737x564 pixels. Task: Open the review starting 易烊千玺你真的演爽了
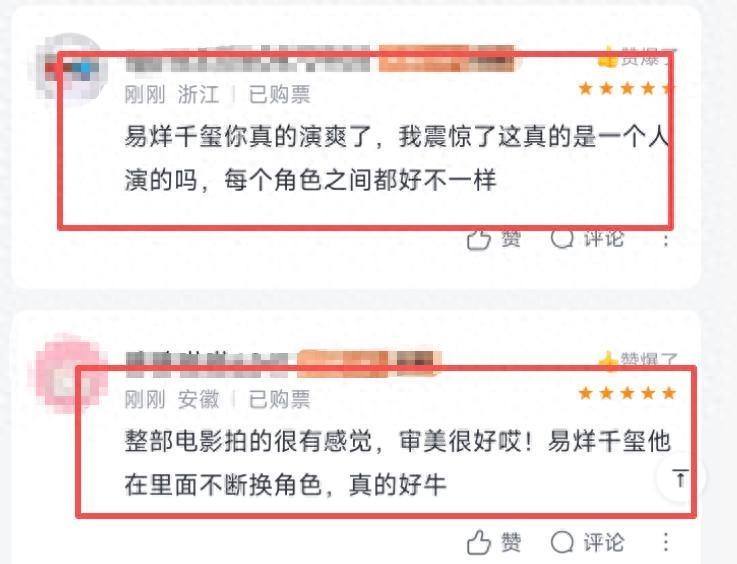[x=396, y=158]
